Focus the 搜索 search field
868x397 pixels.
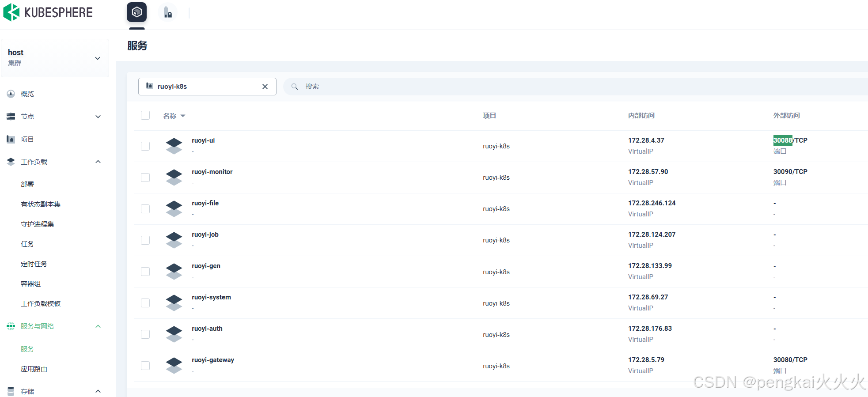coord(576,87)
